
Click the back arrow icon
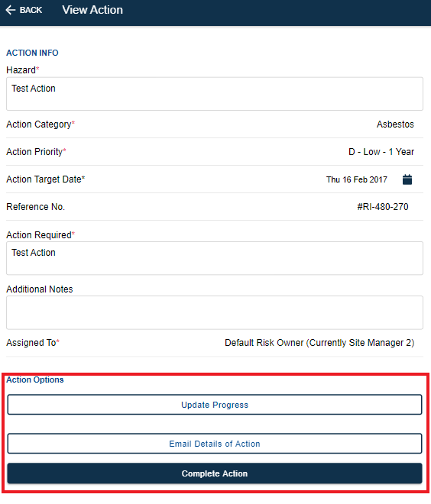click(10, 10)
